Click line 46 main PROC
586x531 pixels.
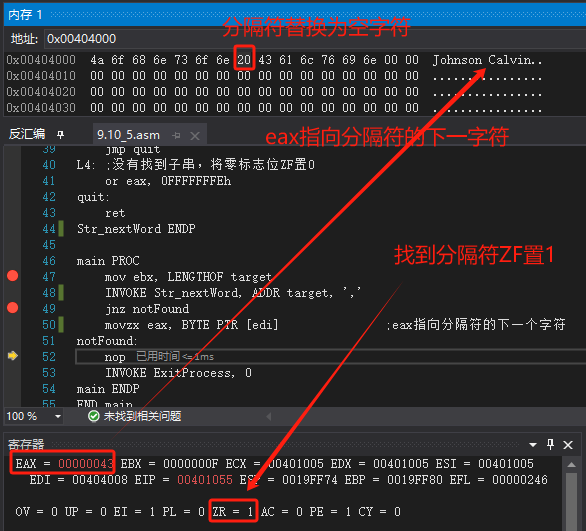click(x=108, y=260)
